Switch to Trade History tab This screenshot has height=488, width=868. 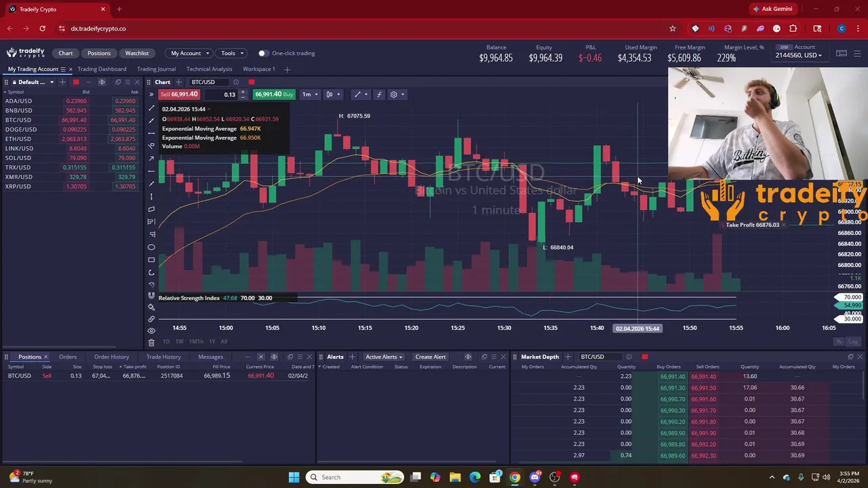point(163,357)
